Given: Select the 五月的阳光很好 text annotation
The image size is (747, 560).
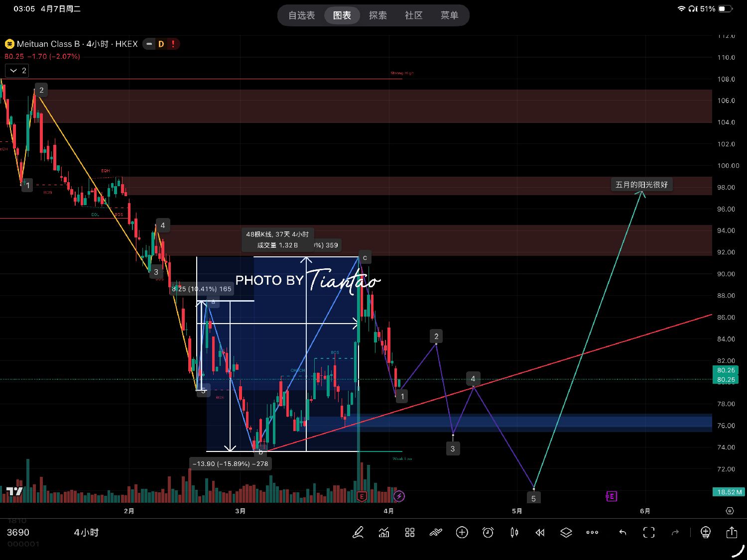Looking at the screenshot, I should 641,185.
